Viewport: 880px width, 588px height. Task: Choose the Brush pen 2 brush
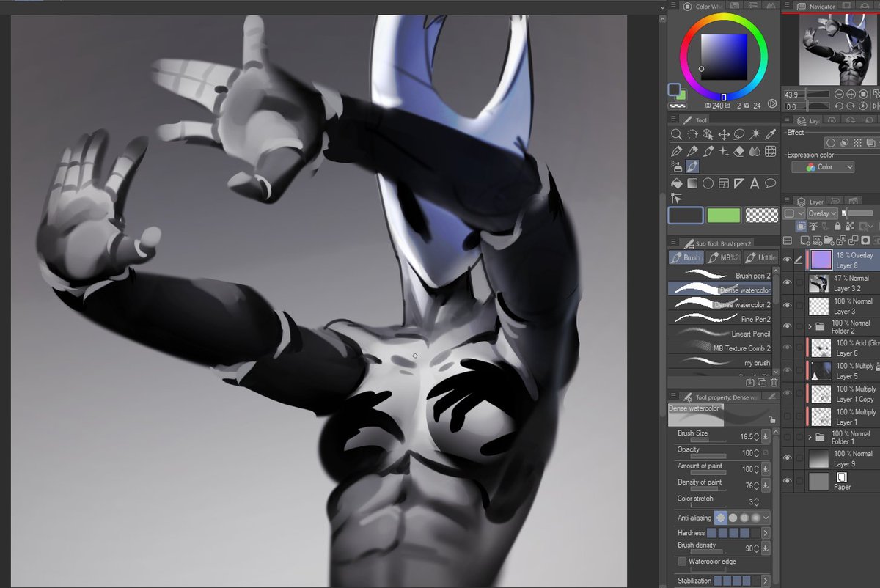719,275
